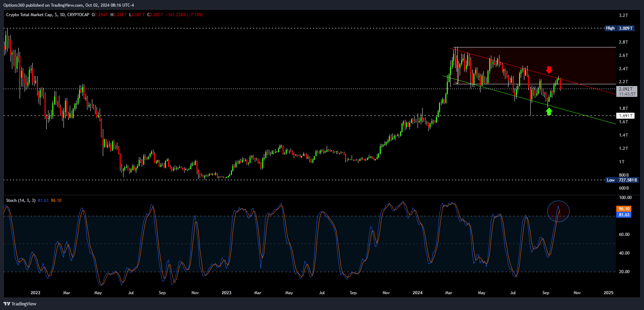This screenshot has width=644, height=310.
Task: Click the TradingView logo
Action: (x=20, y=304)
